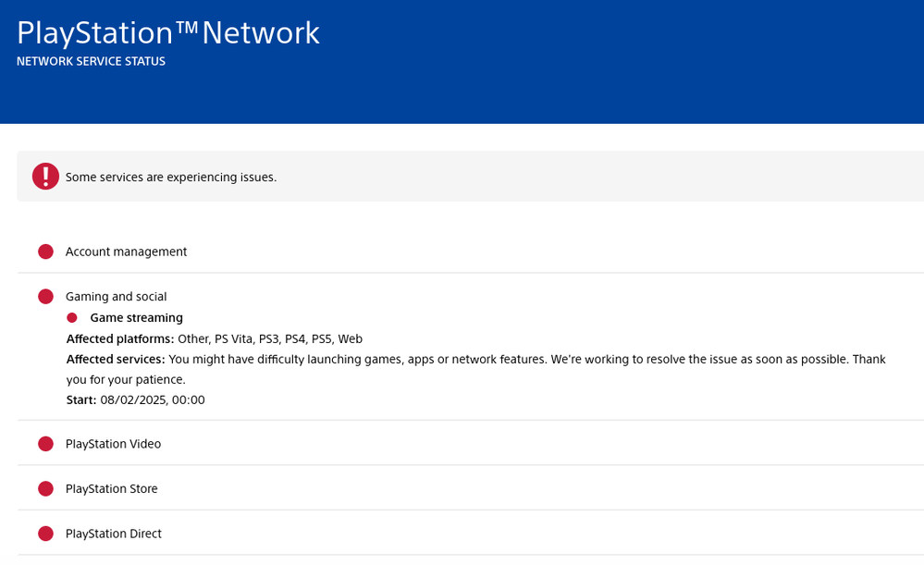Click the red status icon beside Account management

(x=45, y=251)
